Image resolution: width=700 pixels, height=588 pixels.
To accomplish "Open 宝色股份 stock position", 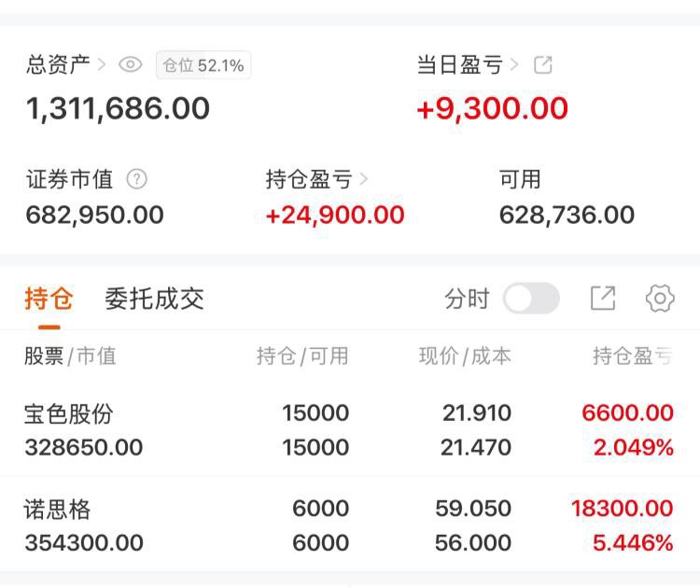I will click(x=69, y=413).
